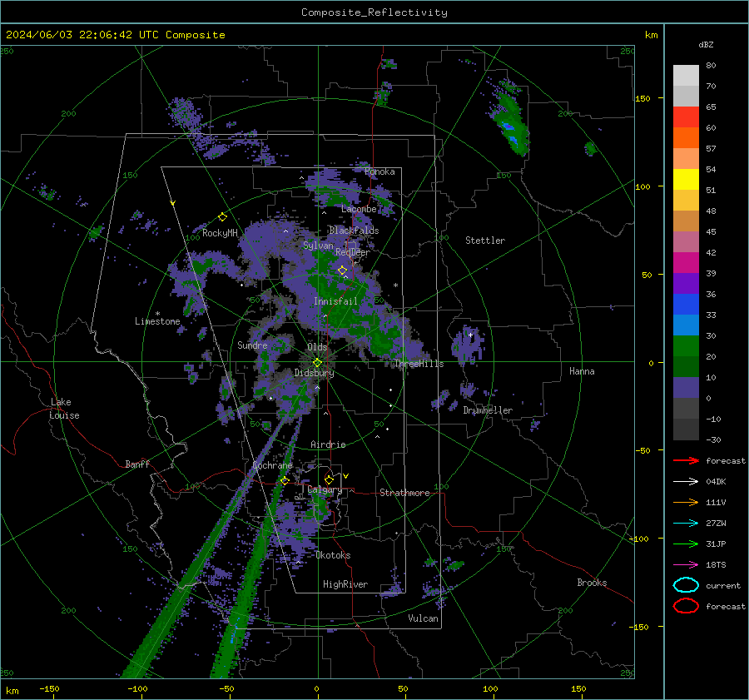The height and width of the screenshot is (700, 749).
Task: Click the RockyMH label
Action: (220, 233)
